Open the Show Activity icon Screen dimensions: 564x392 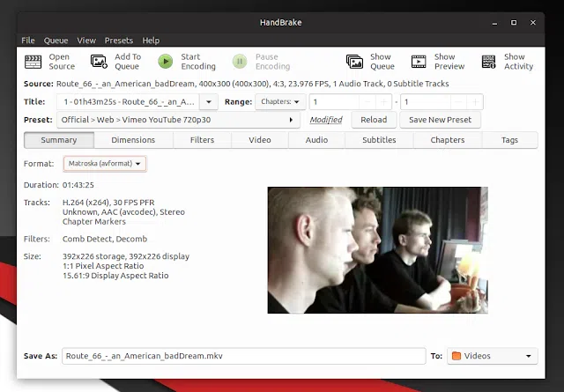click(x=489, y=62)
